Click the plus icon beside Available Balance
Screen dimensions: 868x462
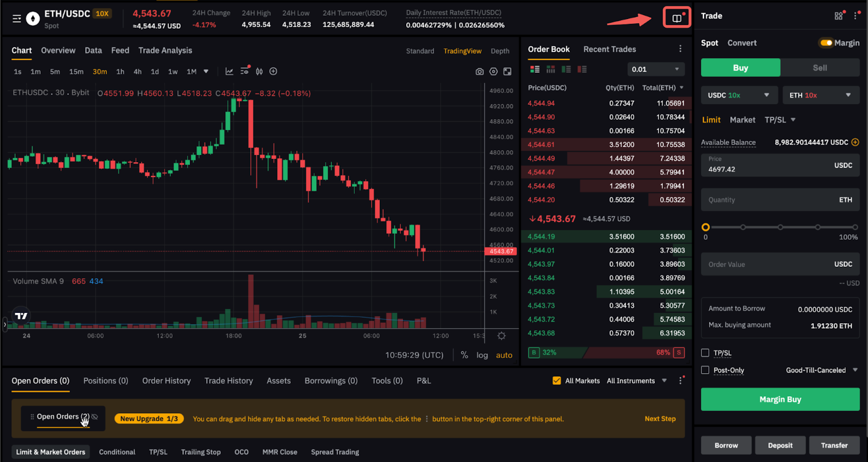click(856, 142)
